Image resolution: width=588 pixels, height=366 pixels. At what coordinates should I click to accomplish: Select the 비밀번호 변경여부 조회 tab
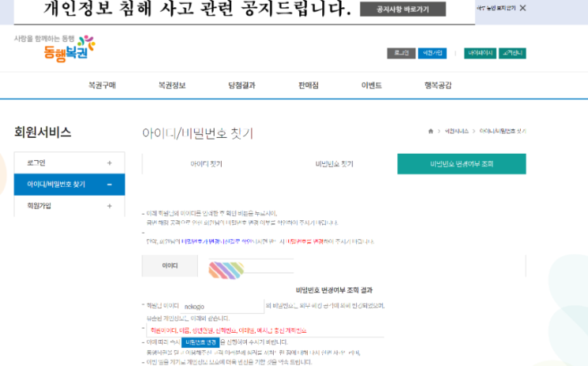tap(461, 164)
